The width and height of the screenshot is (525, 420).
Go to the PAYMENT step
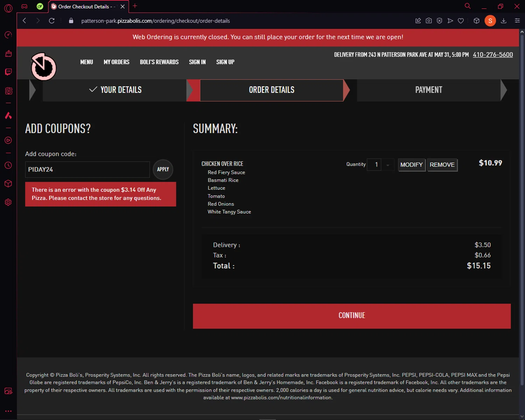pyautogui.click(x=429, y=90)
